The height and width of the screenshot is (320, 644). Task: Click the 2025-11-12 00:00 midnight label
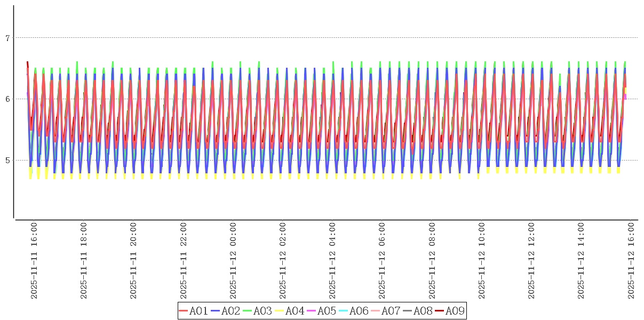click(x=233, y=261)
